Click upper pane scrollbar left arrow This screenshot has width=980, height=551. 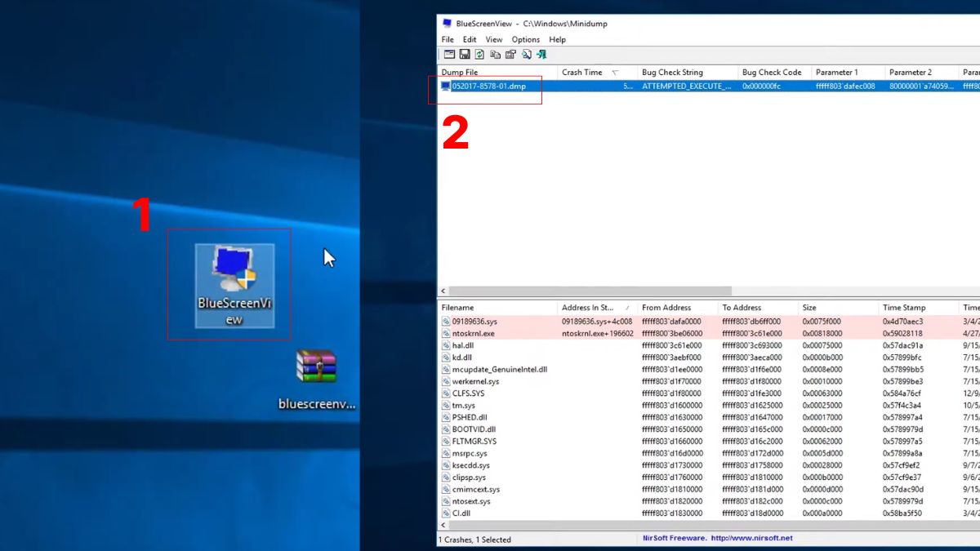point(443,291)
